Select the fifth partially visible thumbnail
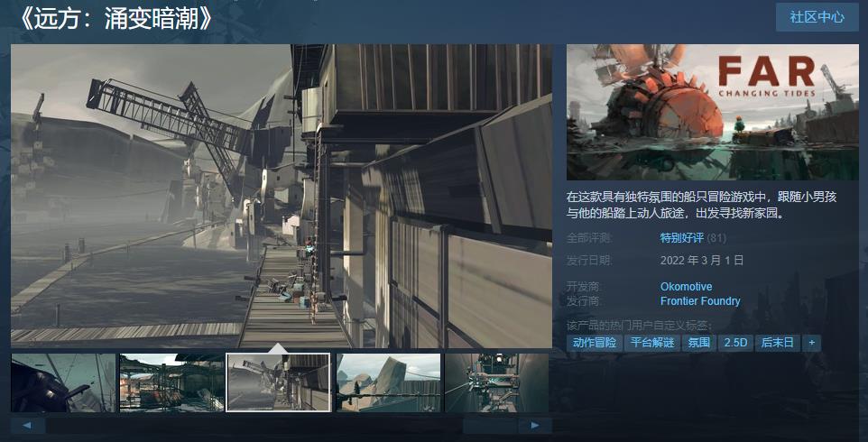 497,382
